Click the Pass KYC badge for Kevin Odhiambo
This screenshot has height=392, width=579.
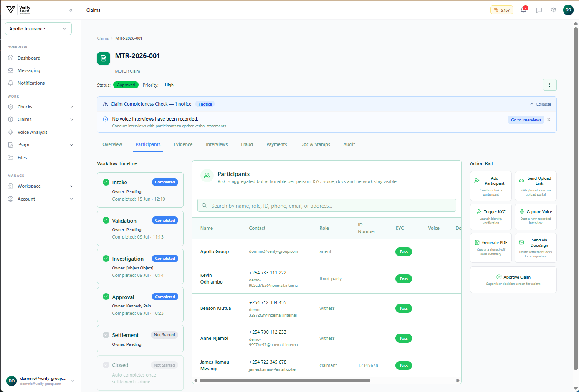tap(404, 279)
